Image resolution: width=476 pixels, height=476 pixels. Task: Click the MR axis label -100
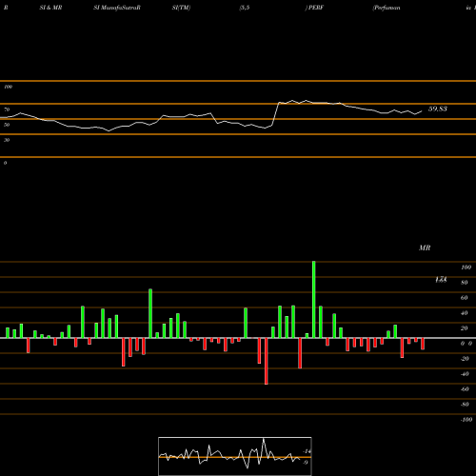coord(466,420)
